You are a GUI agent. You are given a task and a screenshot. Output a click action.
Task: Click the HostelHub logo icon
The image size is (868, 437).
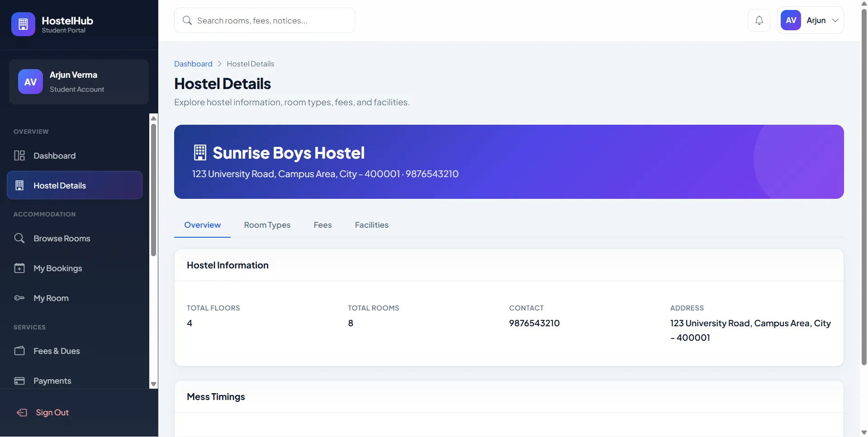[23, 24]
